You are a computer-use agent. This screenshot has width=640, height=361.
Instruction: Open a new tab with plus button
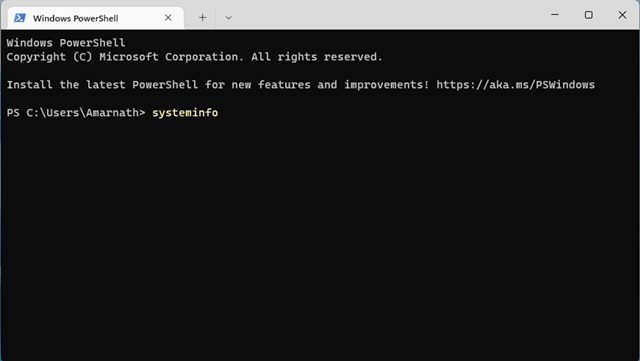(202, 18)
